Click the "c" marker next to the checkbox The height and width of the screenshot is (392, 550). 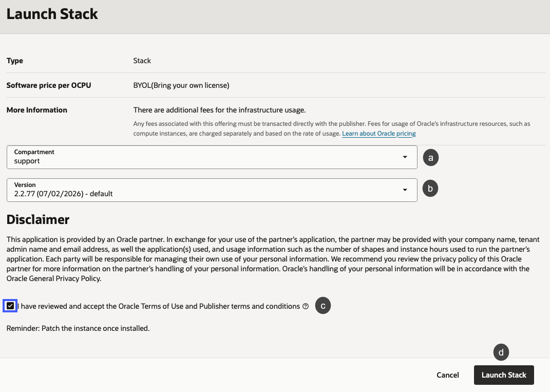323,306
